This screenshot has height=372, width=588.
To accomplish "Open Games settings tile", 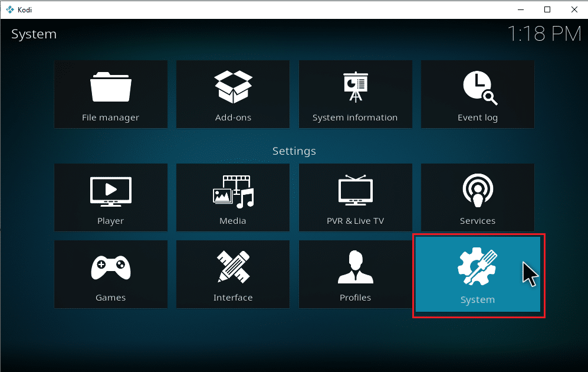I will (111, 275).
